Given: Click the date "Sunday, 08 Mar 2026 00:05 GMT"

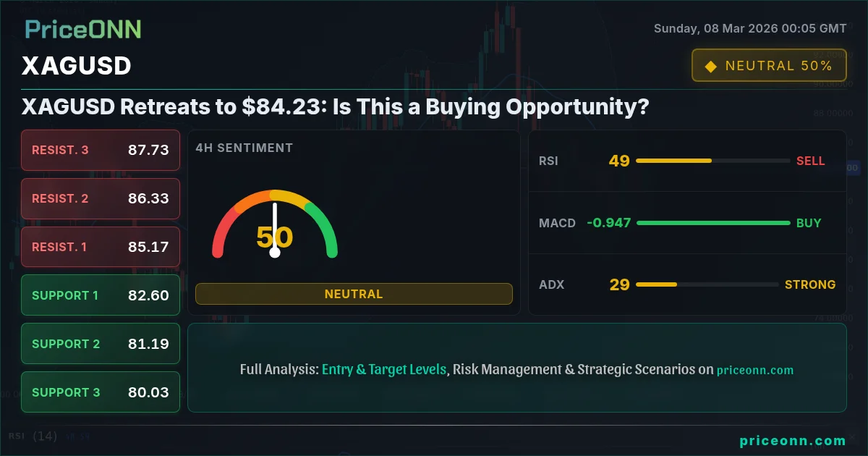Looking at the screenshot, I should click(x=750, y=28).
